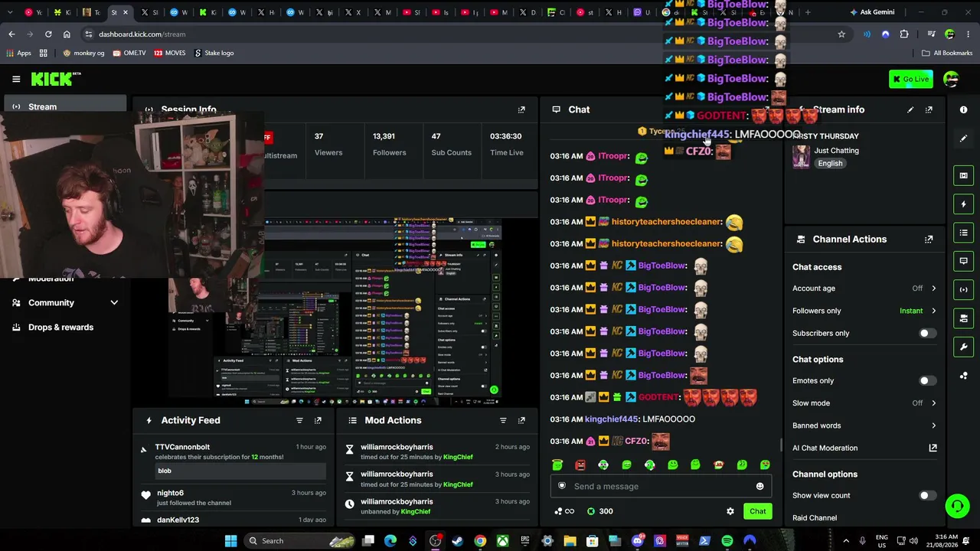Click the Go Live button
The image size is (980, 551).
(x=911, y=79)
